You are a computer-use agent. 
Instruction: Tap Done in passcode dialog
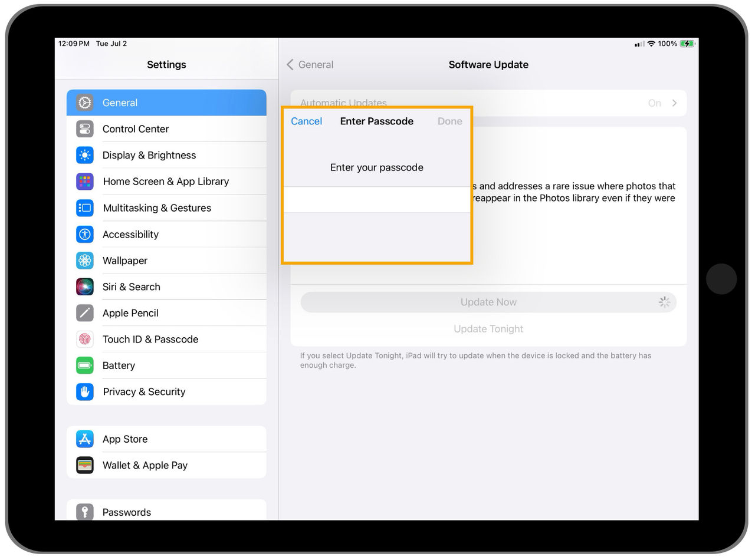pyautogui.click(x=450, y=121)
